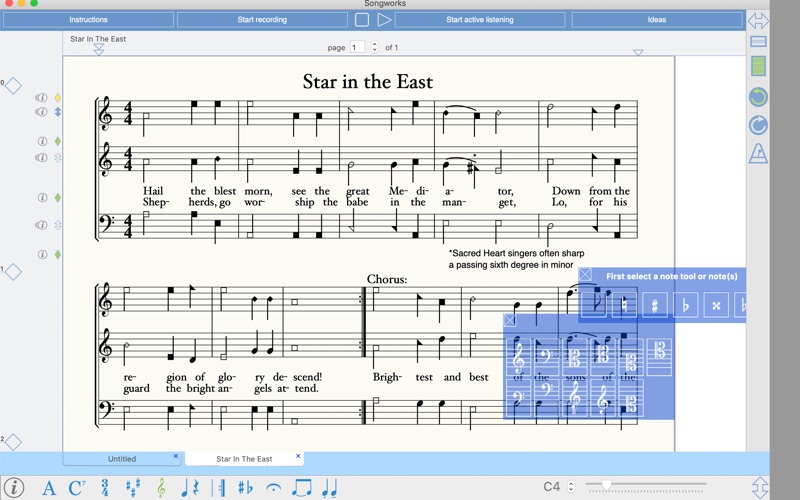Click the Sacred Heart singers footnote text

pyautogui.click(x=516, y=259)
